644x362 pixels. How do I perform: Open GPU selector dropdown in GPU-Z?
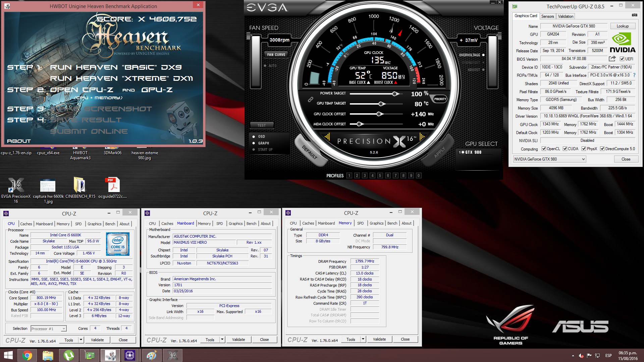click(549, 159)
